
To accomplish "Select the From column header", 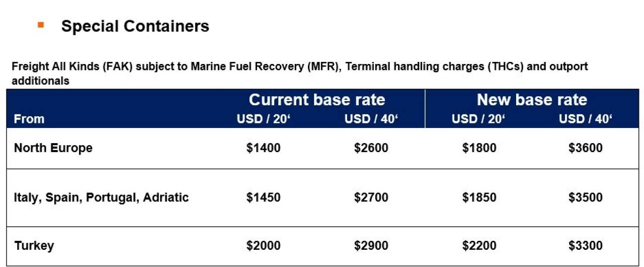I will click(29, 119).
